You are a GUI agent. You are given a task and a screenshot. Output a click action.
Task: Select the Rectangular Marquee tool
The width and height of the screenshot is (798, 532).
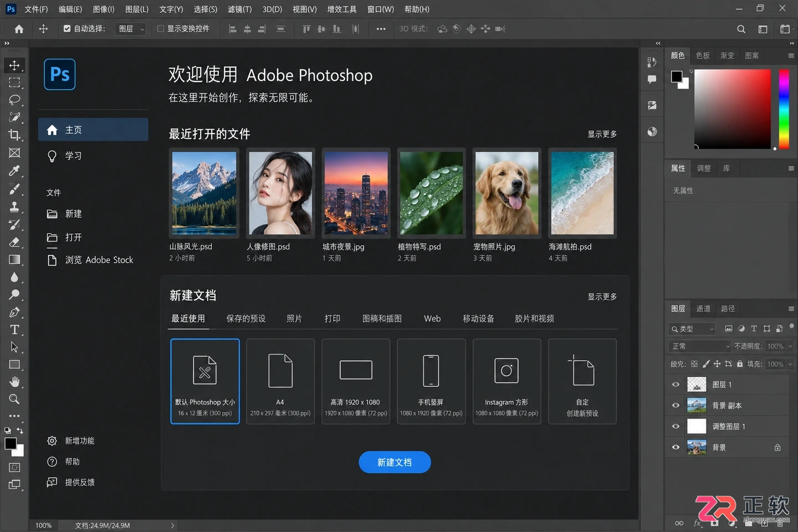[x=14, y=83]
